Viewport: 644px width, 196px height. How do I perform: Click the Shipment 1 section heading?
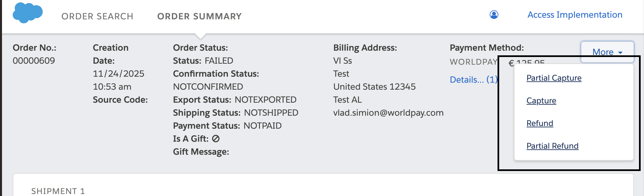[58, 191]
